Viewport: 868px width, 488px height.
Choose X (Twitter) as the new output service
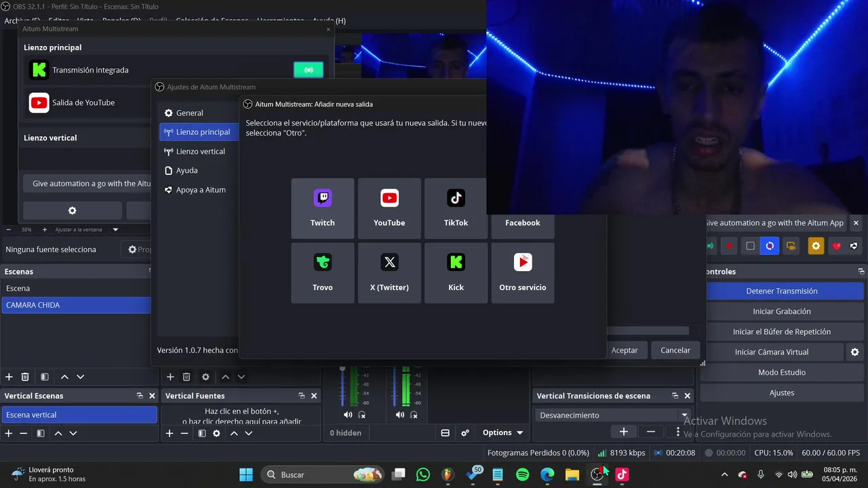pyautogui.click(x=389, y=272)
